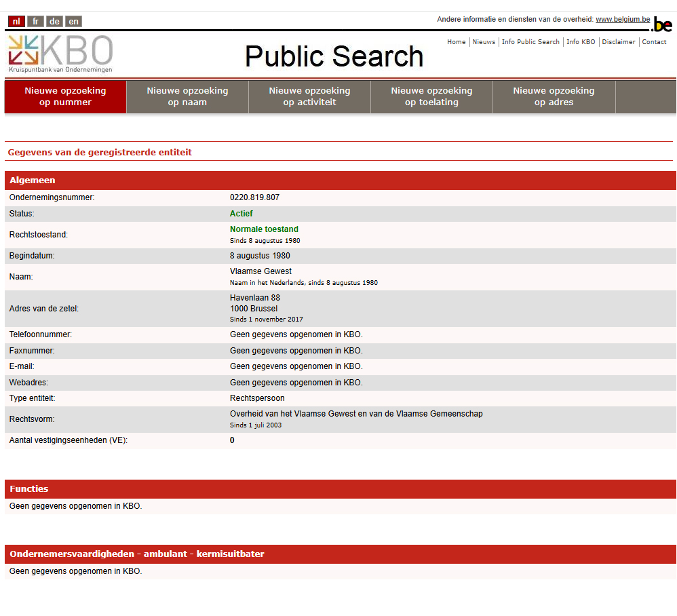
Task: Click the KBO logo icon
Action: [x=60, y=53]
